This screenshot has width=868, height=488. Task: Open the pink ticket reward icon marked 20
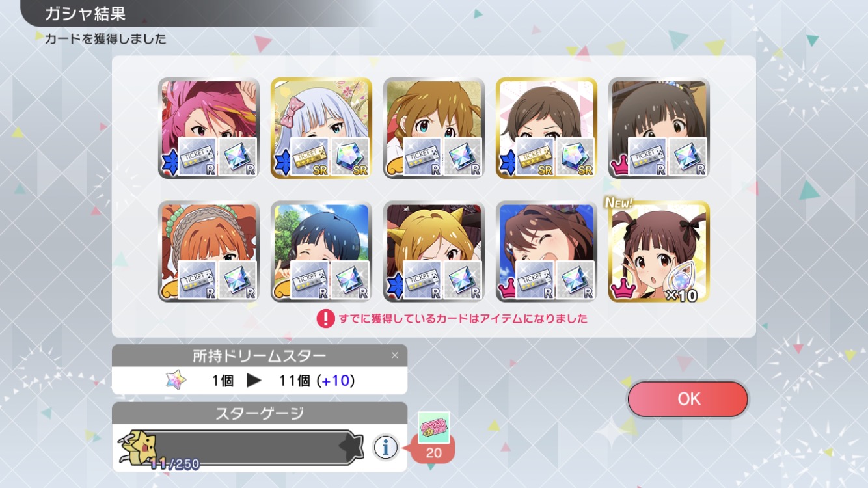point(433,427)
